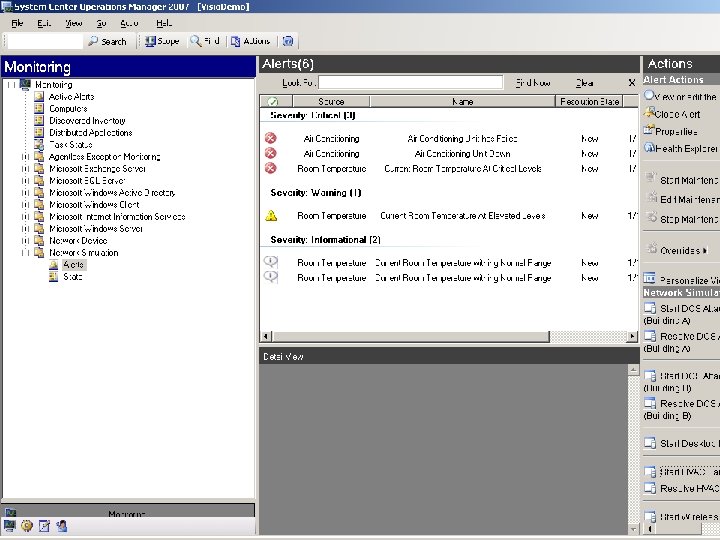Open the Edit menu
This screenshot has width=720, height=540.
44,23
